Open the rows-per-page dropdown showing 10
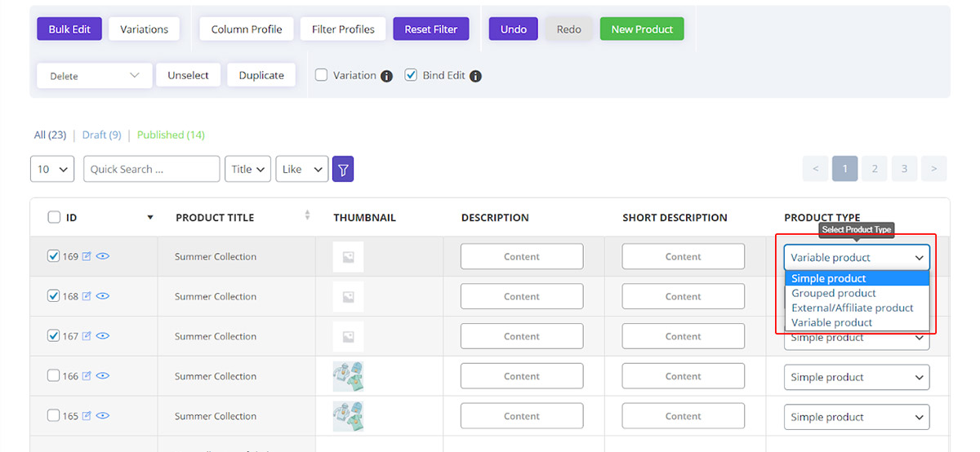The image size is (980, 452). [52, 169]
